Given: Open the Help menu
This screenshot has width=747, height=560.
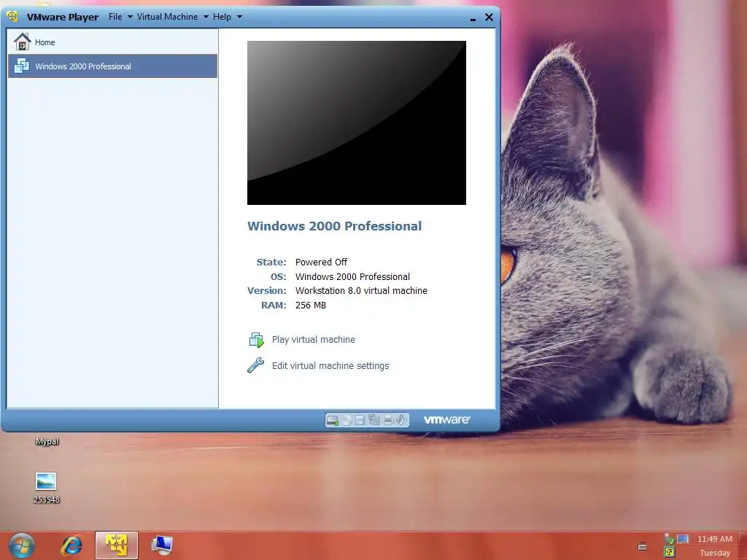Looking at the screenshot, I should 222,17.
